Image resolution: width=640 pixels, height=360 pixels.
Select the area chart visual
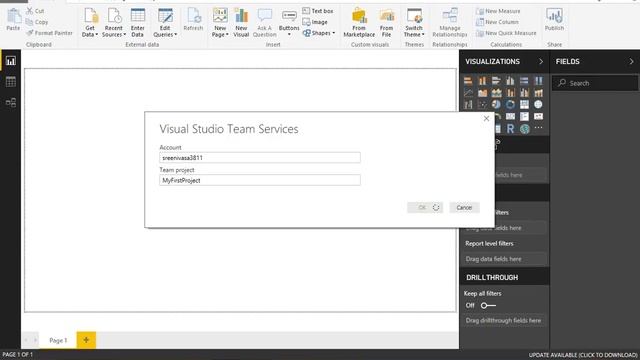click(x=482, y=93)
